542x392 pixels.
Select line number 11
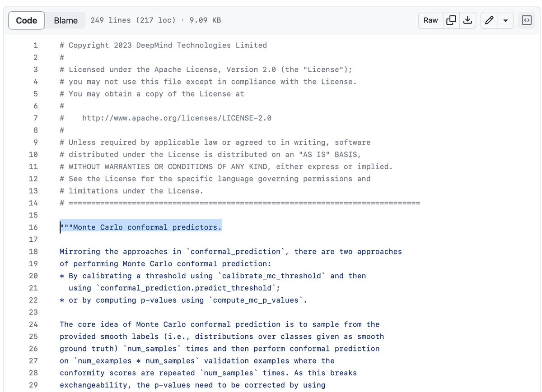click(33, 166)
